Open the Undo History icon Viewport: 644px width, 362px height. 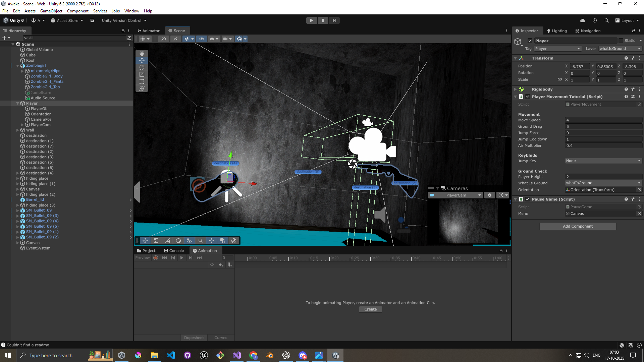(595, 20)
